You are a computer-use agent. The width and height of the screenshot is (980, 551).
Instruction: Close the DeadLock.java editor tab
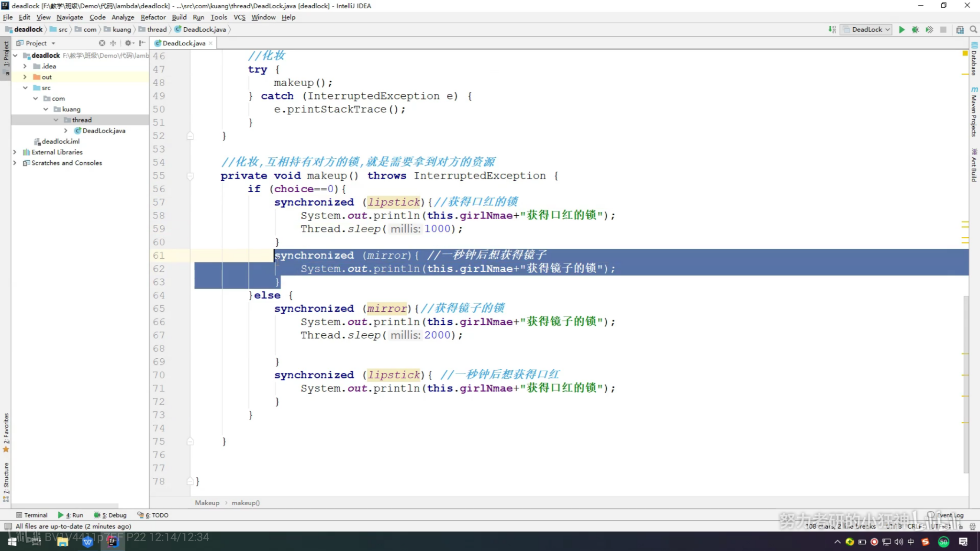211,43
